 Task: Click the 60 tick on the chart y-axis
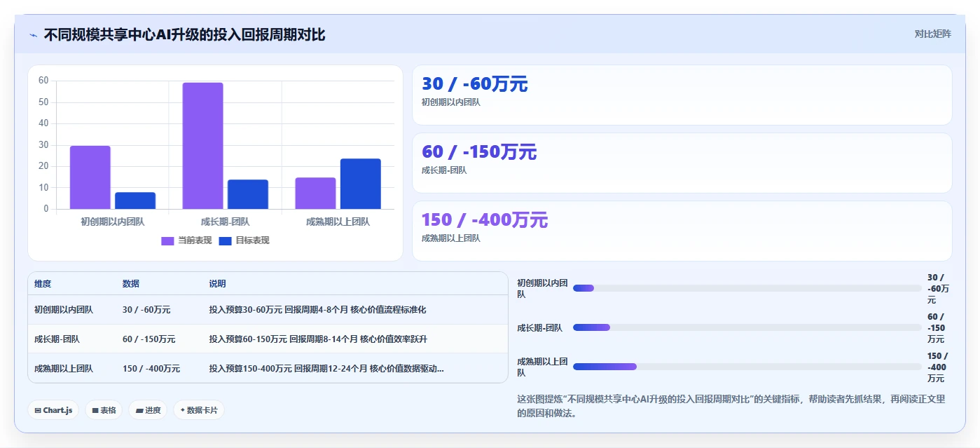click(x=43, y=81)
